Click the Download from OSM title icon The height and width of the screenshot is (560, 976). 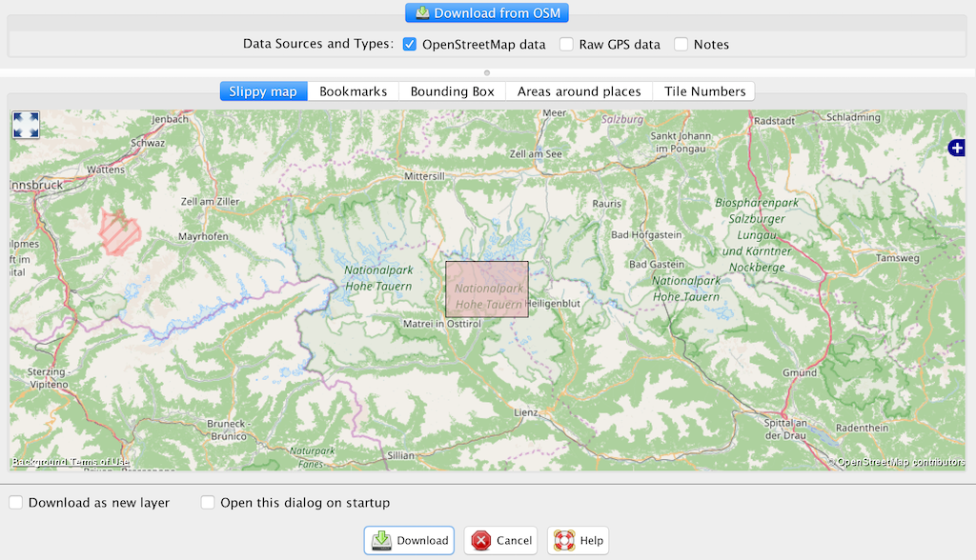click(x=421, y=13)
